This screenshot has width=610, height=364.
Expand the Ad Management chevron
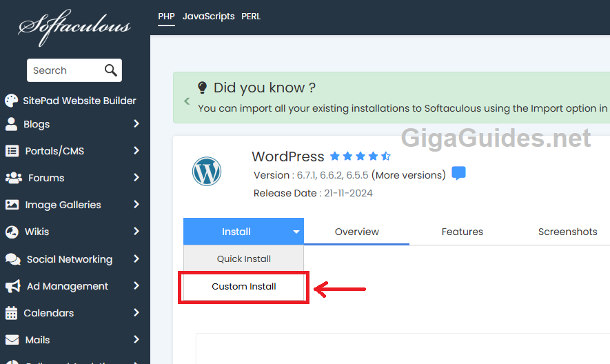136,285
